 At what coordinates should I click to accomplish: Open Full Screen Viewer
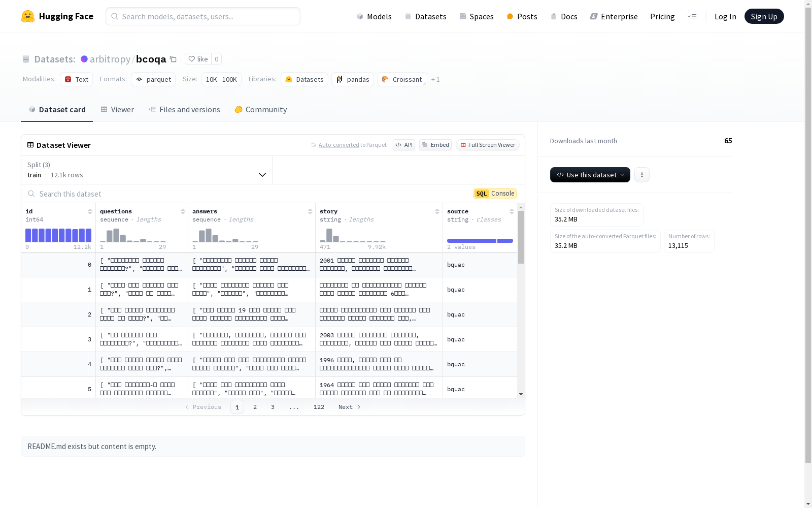point(488,145)
